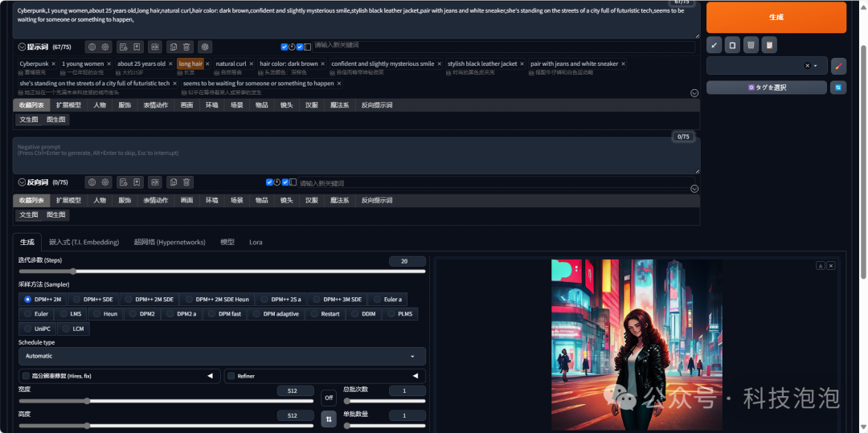Click translate icon in 反向词 toolbar
This screenshot has width=868, height=433.
pyautogui.click(x=155, y=182)
